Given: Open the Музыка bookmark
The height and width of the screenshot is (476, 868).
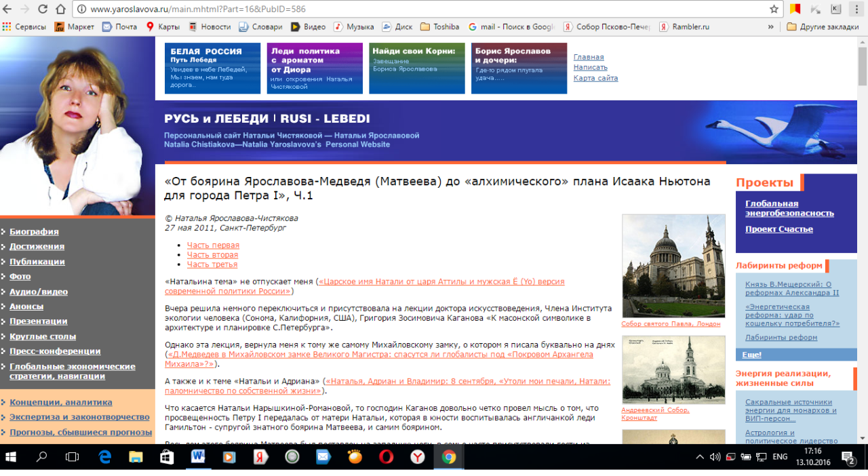Looking at the screenshot, I should coord(353,27).
